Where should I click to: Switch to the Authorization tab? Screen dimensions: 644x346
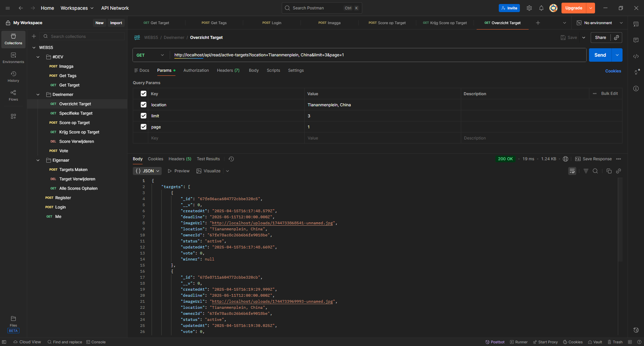(196, 70)
